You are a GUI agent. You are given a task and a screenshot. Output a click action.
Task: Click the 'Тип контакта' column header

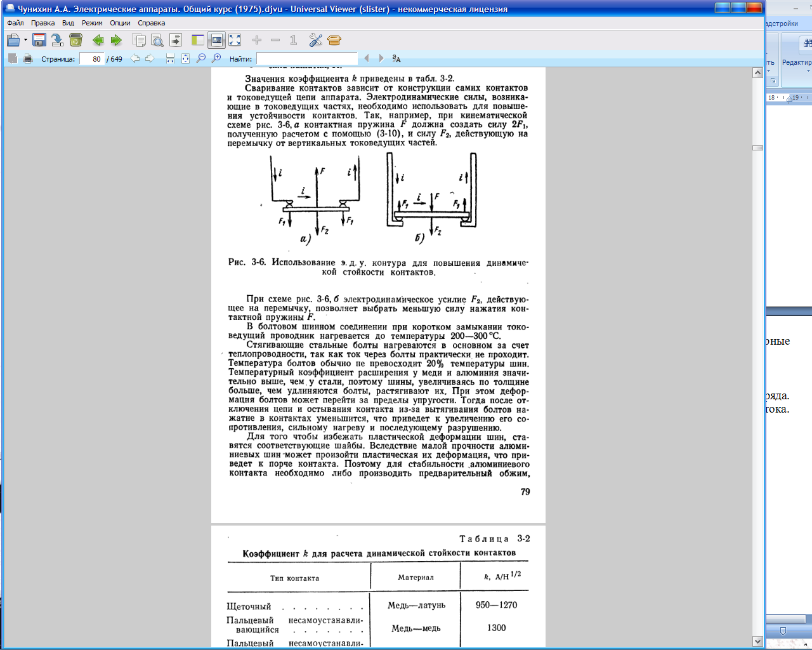point(294,578)
